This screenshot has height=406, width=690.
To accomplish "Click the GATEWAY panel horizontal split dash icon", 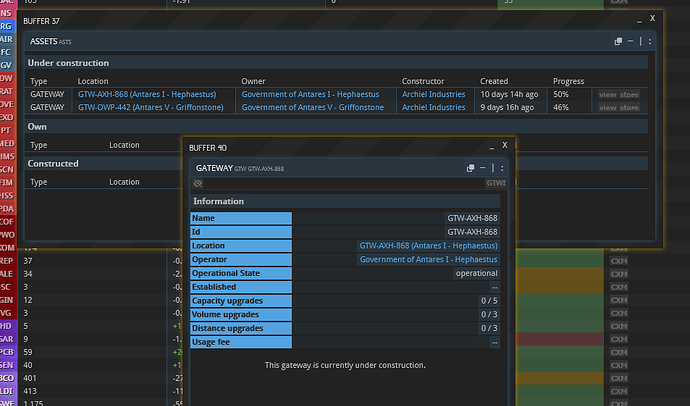I will pos(483,168).
